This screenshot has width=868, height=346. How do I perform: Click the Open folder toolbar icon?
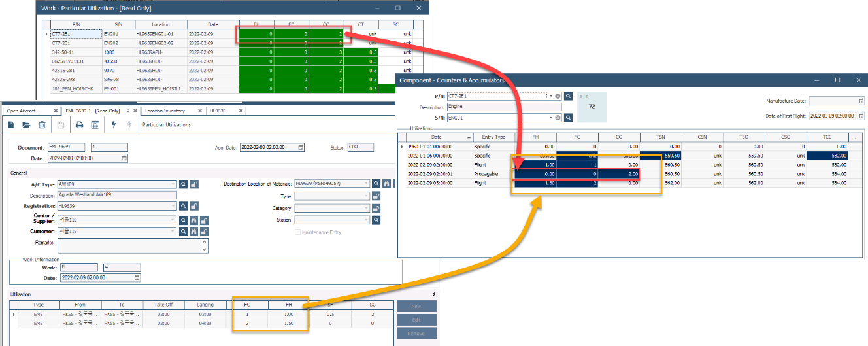[27, 124]
